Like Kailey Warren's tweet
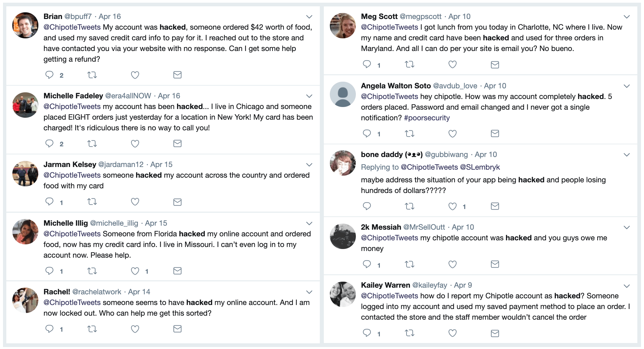644x349 pixels. [452, 333]
